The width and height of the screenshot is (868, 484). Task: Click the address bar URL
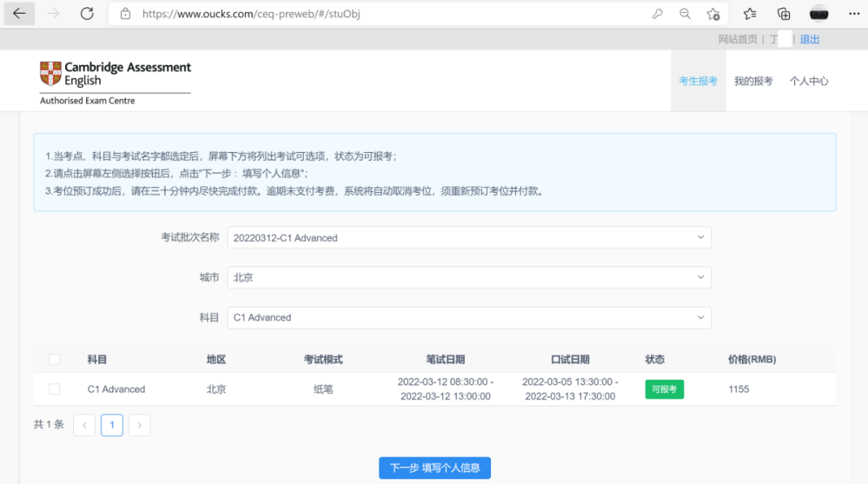(252, 14)
